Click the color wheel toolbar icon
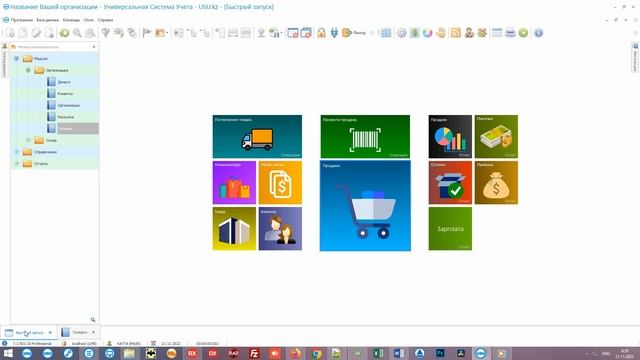 427,33
